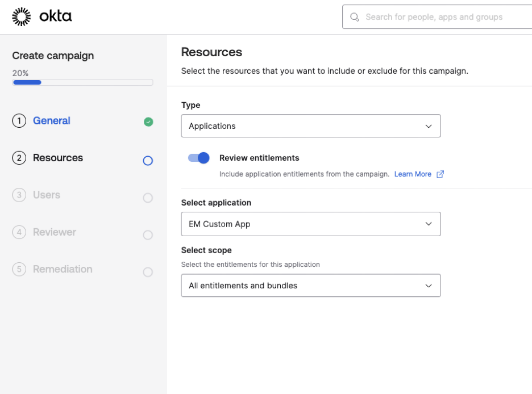Go to the General step

tap(52, 121)
